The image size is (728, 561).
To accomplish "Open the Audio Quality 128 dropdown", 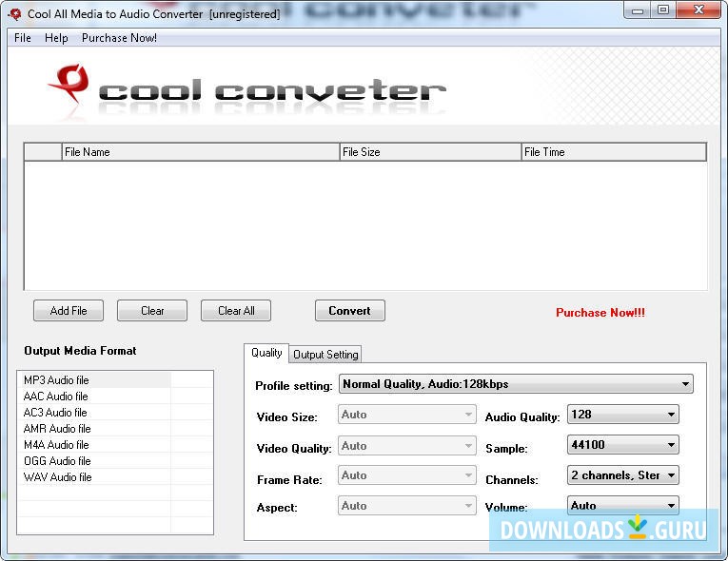I will click(x=622, y=415).
